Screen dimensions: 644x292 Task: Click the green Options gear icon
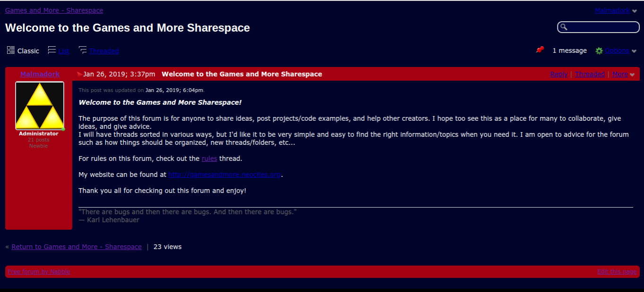(x=599, y=50)
